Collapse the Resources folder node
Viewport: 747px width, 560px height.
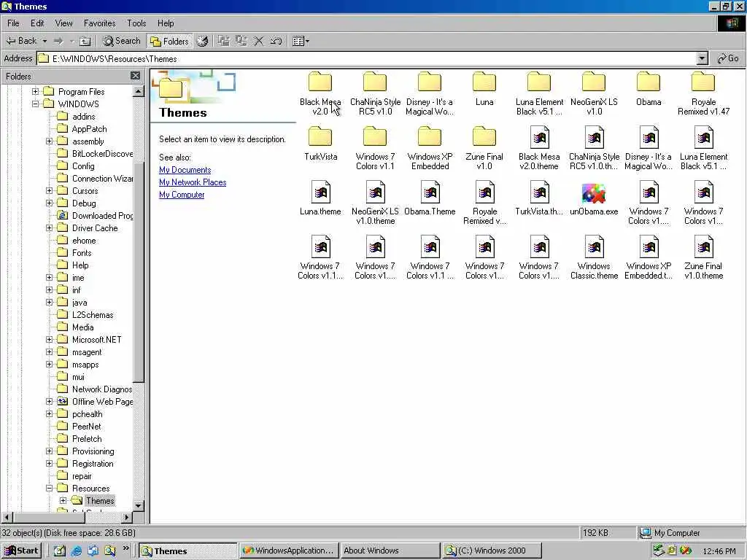coord(49,488)
